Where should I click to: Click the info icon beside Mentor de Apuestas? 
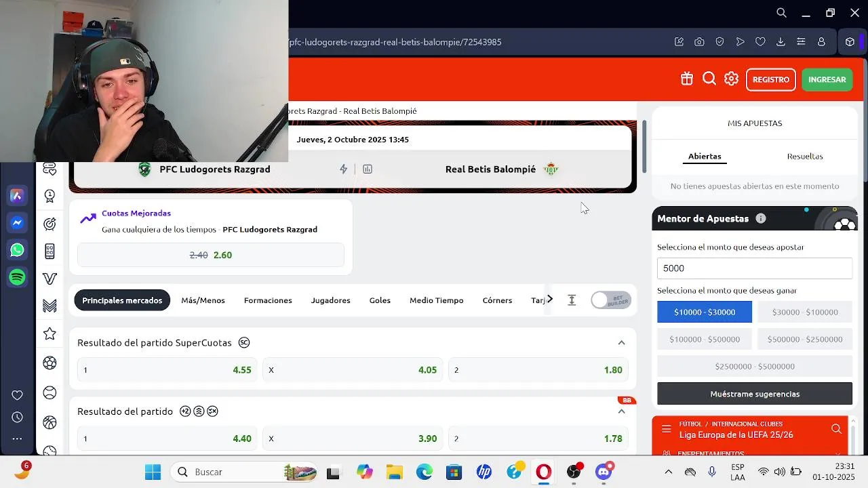click(761, 218)
